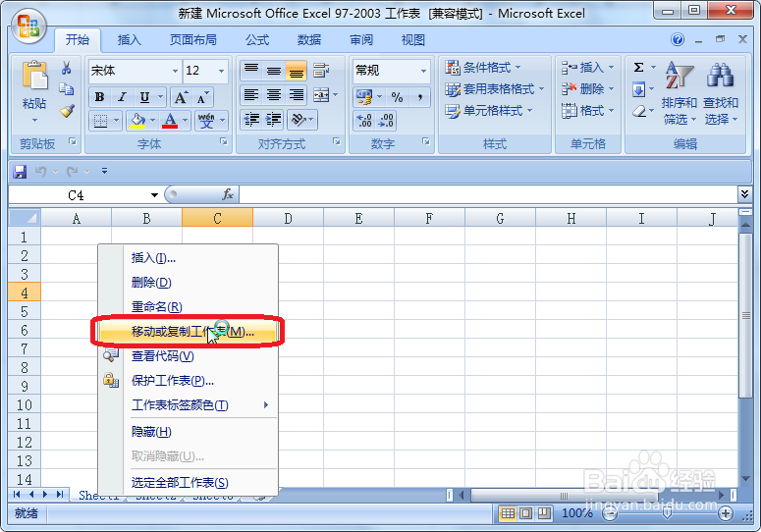Toggle Bold formatting
Viewport: 761px width, 532px height.
[99, 97]
